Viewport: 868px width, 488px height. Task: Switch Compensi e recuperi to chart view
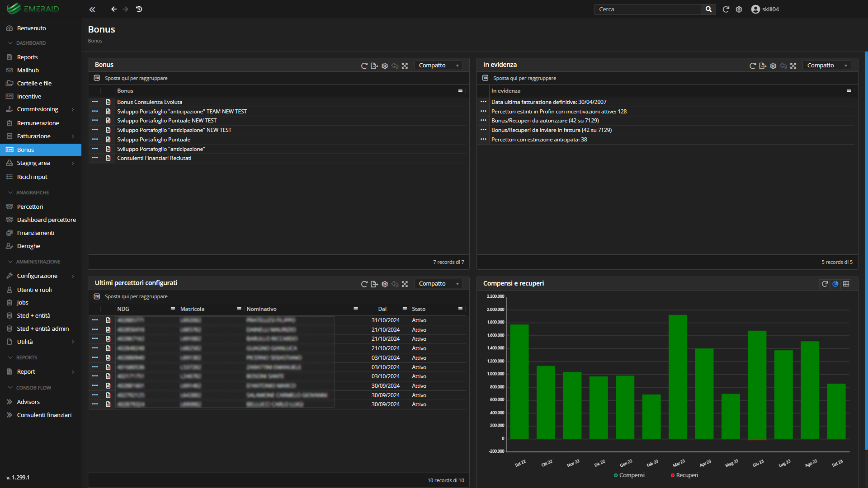[x=835, y=284]
